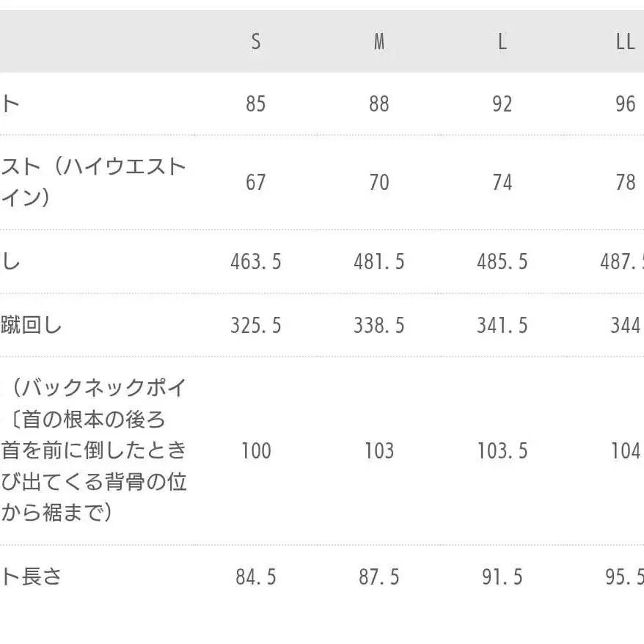
Task: Select the cell showing 341.5
Action: point(502,325)
